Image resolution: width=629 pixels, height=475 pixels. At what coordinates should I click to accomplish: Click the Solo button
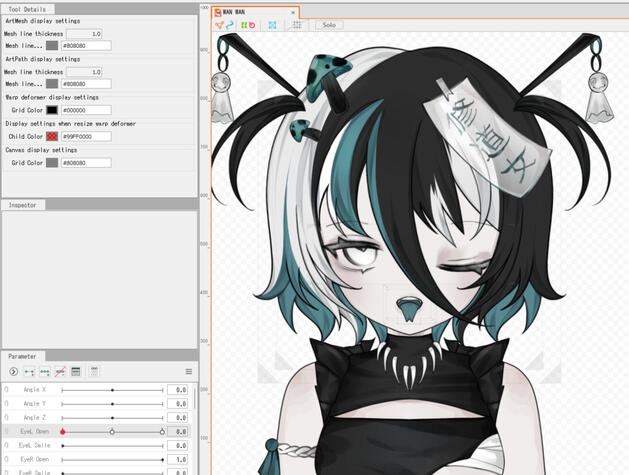point(329,25)
